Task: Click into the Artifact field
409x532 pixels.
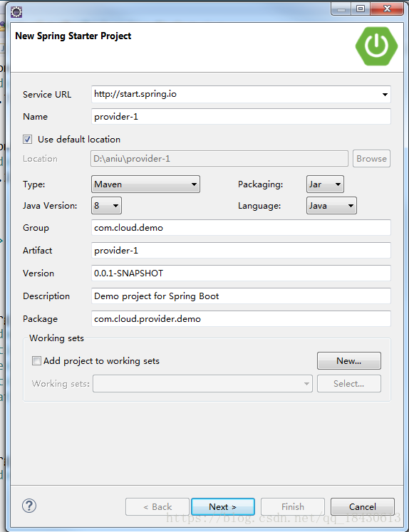Action: click(x=241, y=251)
